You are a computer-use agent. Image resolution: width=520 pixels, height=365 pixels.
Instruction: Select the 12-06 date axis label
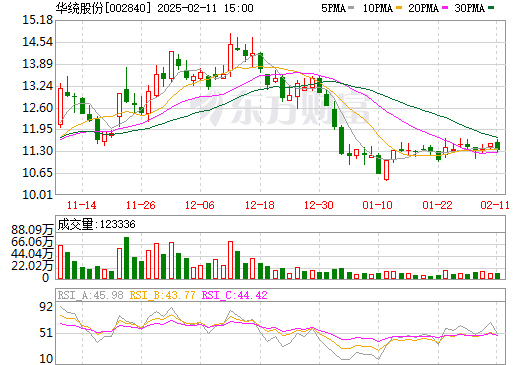[200, 205]
